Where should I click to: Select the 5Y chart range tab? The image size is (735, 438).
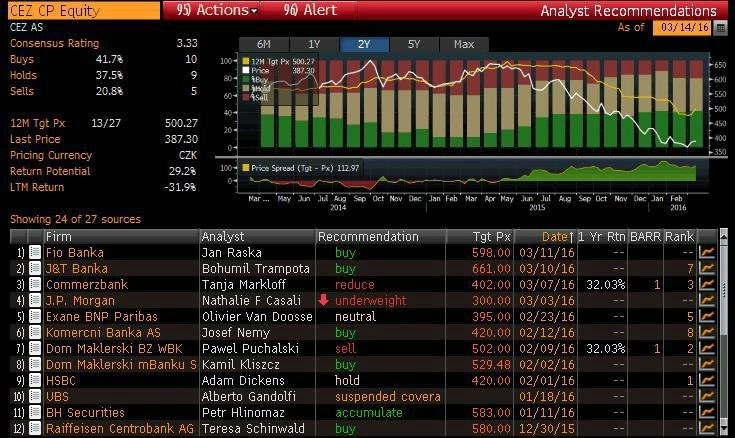pyautogui.click(x=414, y=44)
